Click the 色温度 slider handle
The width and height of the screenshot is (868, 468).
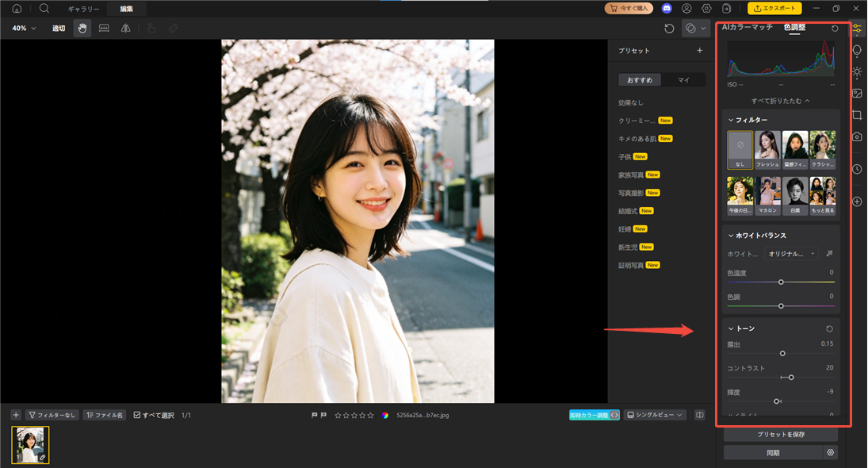pyautogui.click(x=781, y=282)
